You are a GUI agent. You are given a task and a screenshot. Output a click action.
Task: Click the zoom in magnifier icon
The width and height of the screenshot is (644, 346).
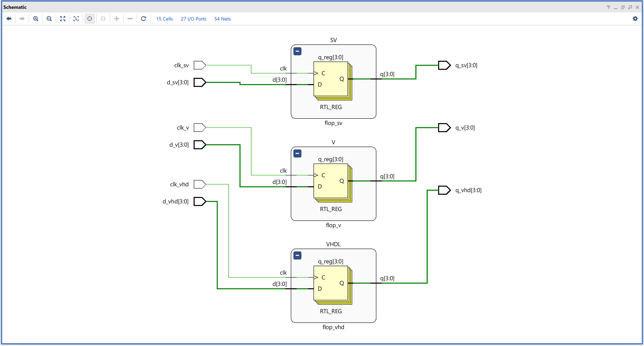click(x=36, y=19)
